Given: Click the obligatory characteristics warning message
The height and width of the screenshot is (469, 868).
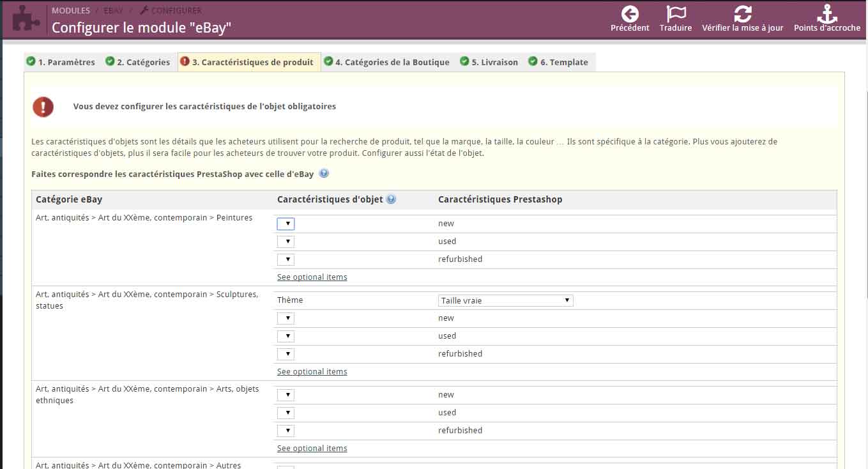Looking at the screenshot, I should click(204, 107).
